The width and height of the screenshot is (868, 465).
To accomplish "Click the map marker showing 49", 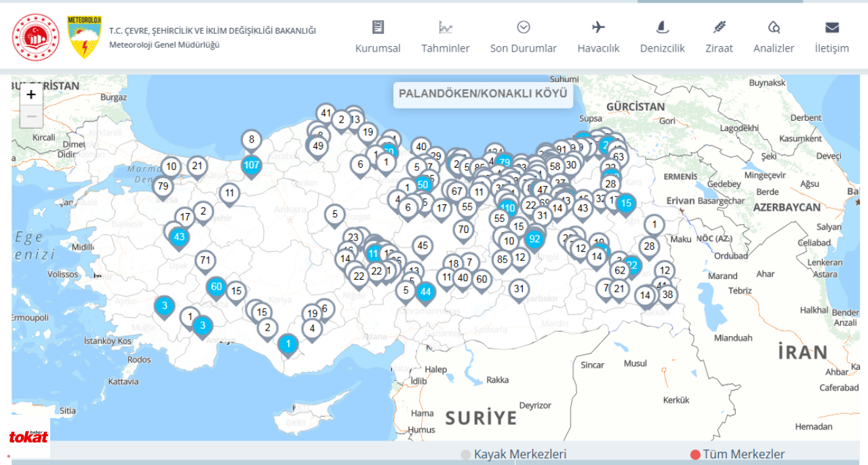I will (x=318, y=146).
